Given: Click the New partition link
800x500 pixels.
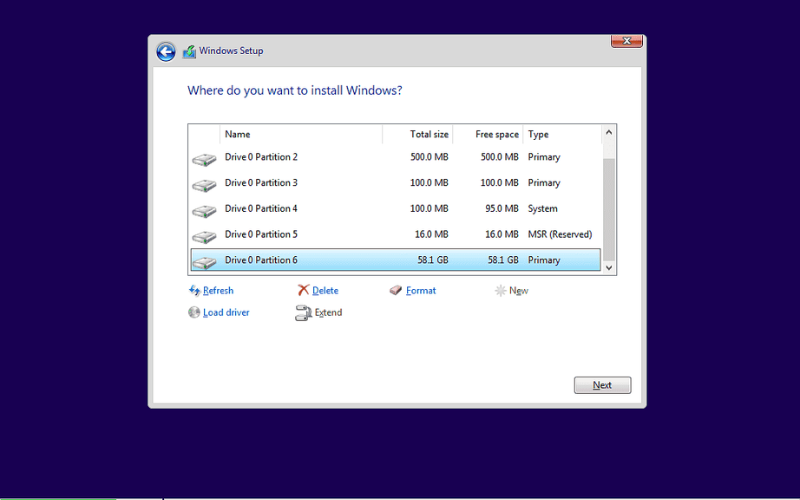Looking at the screenshot, I should [518, 290].
